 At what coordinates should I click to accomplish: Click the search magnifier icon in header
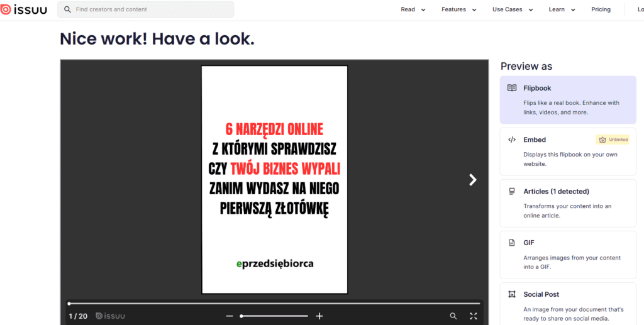67,9
